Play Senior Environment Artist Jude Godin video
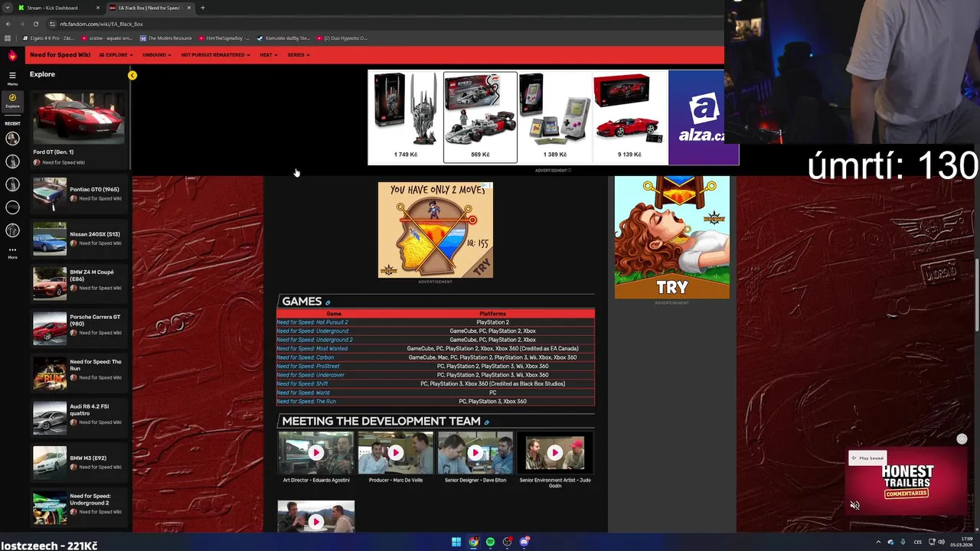The image size is (980, 551). pyautogui.click(x=554, y=452)
